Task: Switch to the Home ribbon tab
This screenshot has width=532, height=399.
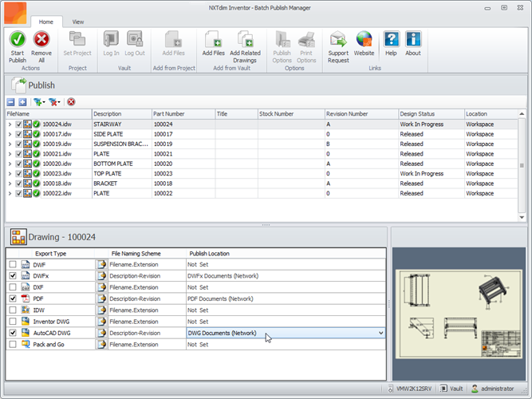Action: [x=46, y=22]
